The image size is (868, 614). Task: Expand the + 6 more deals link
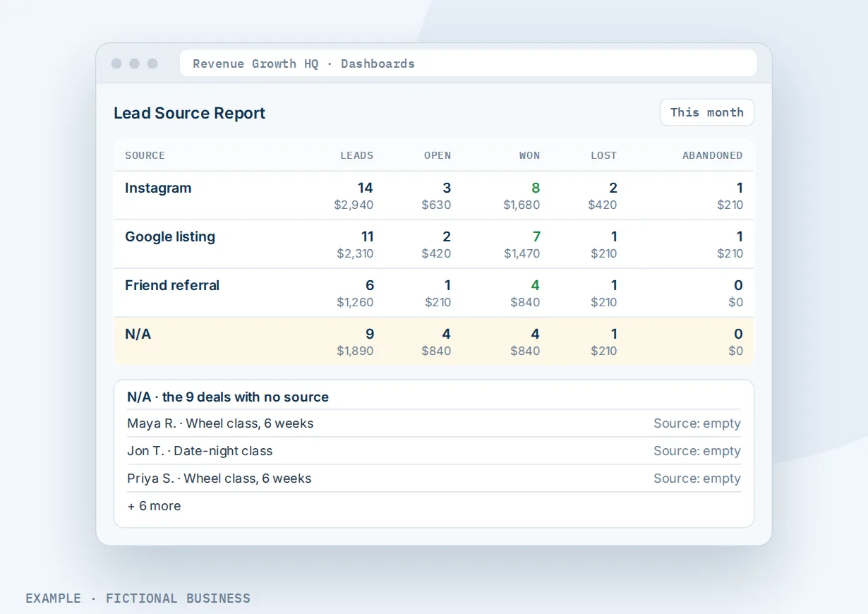point(154,506)
